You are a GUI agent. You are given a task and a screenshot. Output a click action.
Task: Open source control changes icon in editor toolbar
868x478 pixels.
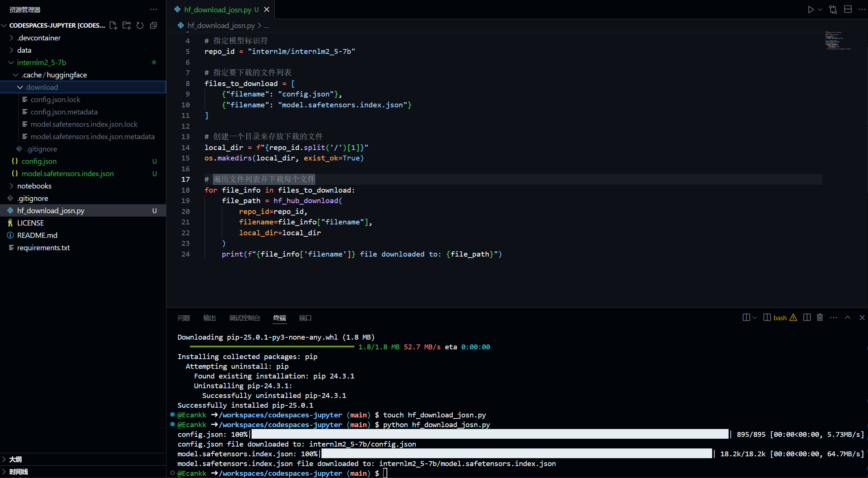coord(833,10)
